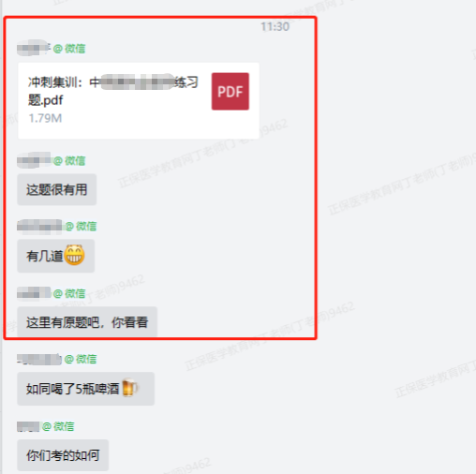Viewport: 476px width, 474px height.
Task: Click the grinning emoji after 有几道
Action: point(74,255)
